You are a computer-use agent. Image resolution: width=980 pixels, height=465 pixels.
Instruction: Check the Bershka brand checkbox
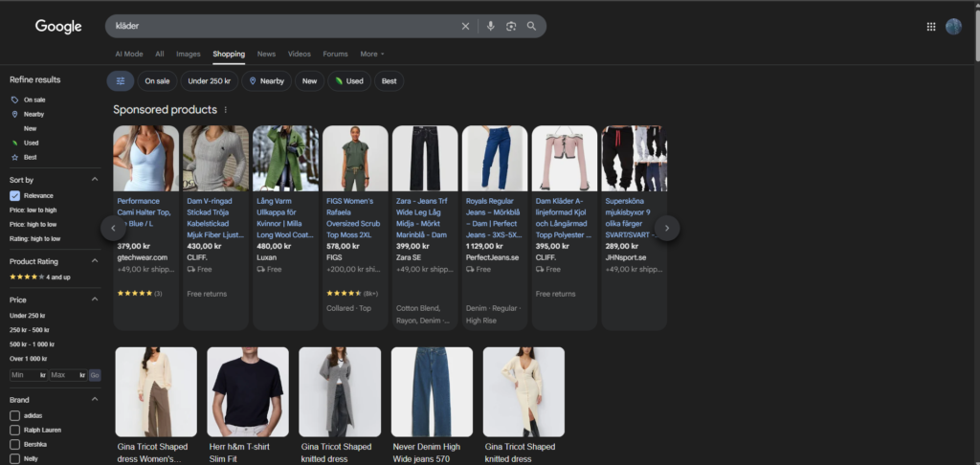pyautogui.click(x=15, y=444)
